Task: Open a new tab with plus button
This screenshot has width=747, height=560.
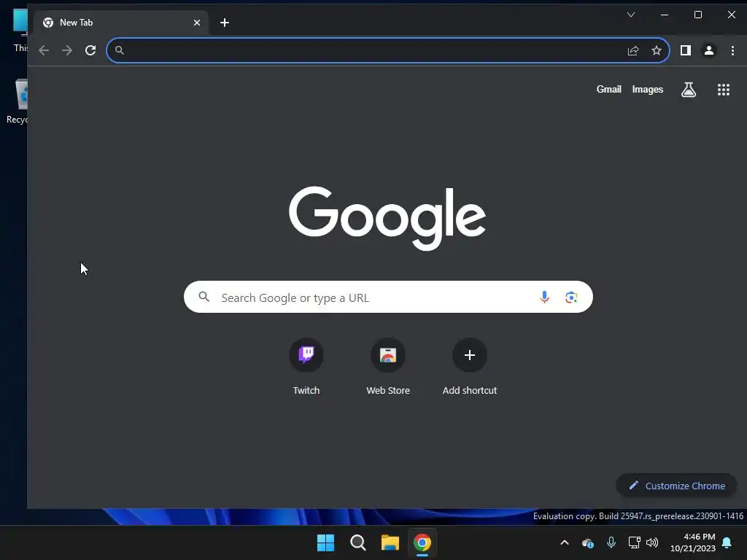Action: [x=225, y=23]
